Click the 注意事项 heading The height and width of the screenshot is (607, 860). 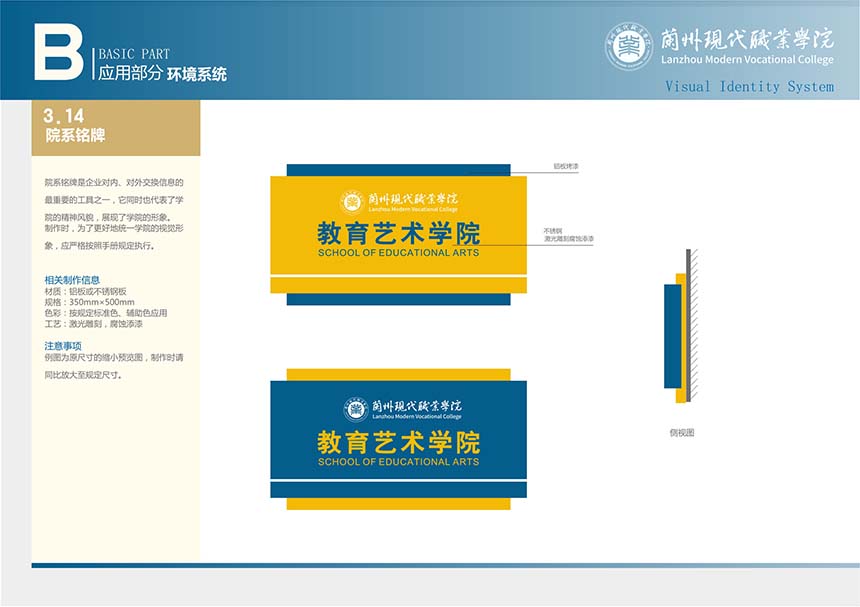tap(62, 345)
